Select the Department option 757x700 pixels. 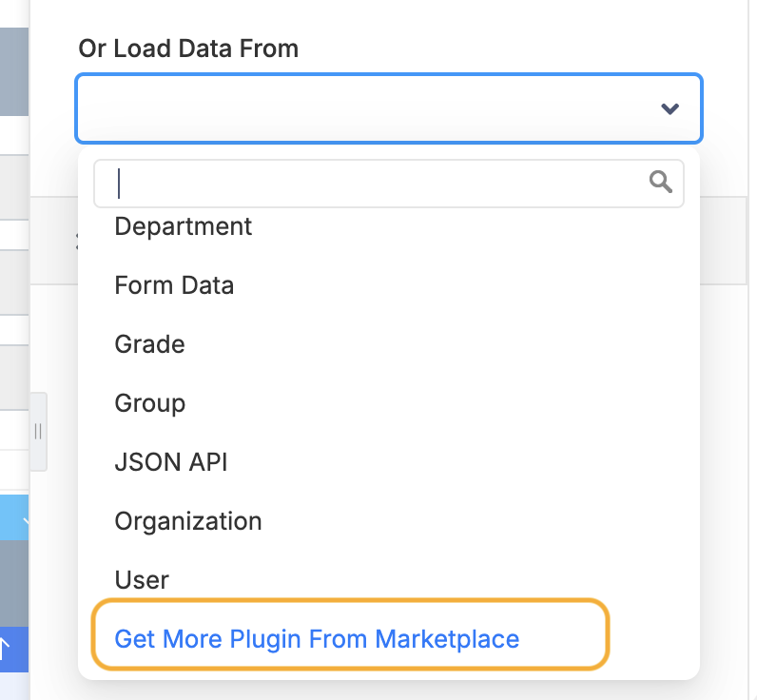pos(184,226)
